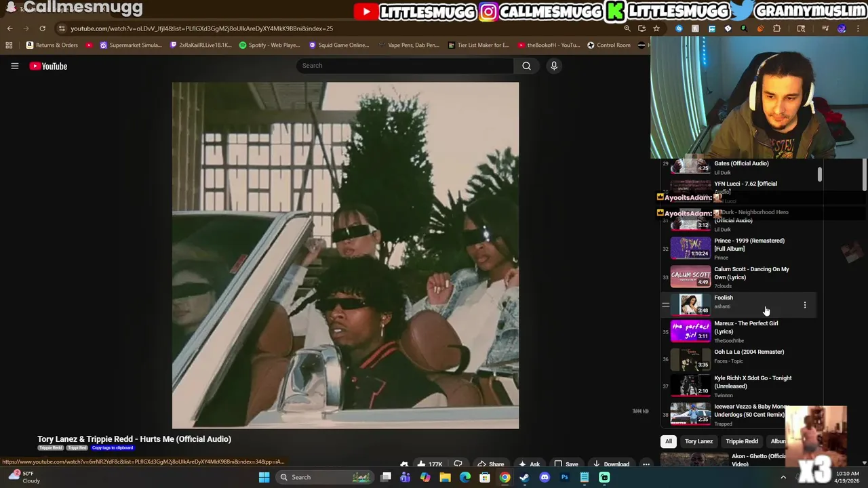Viewport: 868px width, 488px height.
Task: Select the browser address bar URL
Action: 201,28
